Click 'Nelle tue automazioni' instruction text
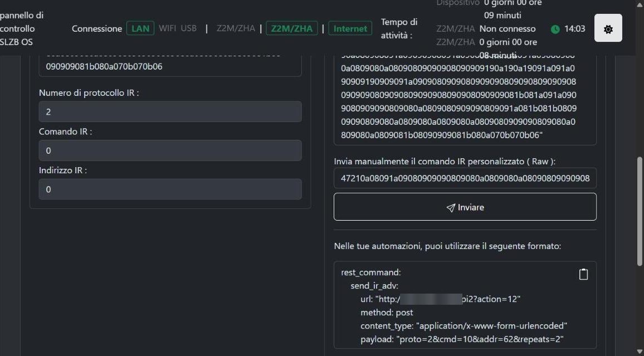 tap(447, 246)
